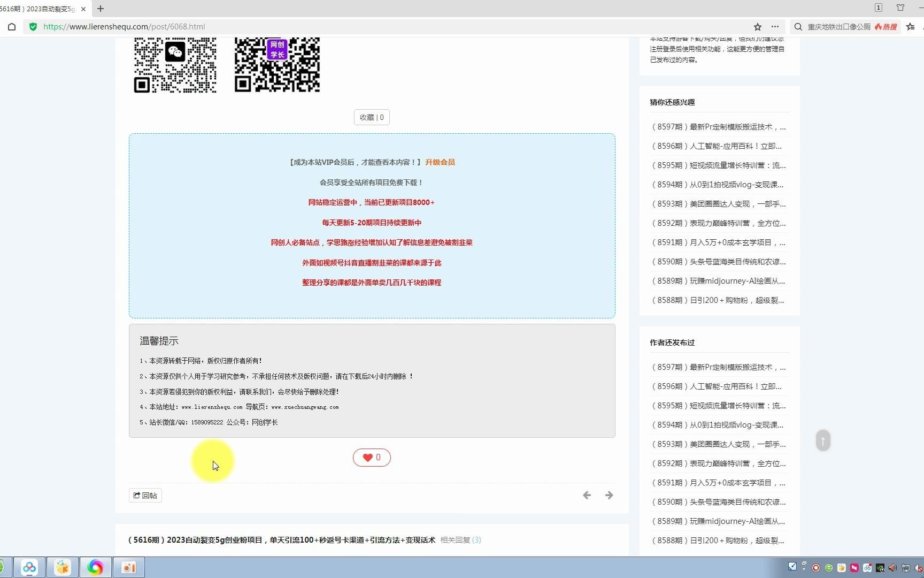Close the current browser tab

tap(83, 9)
